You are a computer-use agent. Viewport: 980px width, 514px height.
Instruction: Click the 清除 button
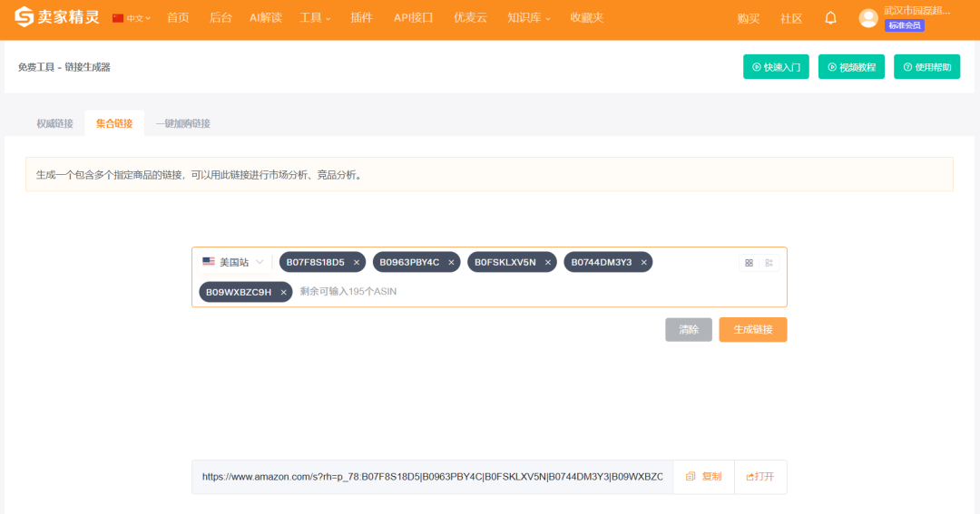[x=689, y=330]
